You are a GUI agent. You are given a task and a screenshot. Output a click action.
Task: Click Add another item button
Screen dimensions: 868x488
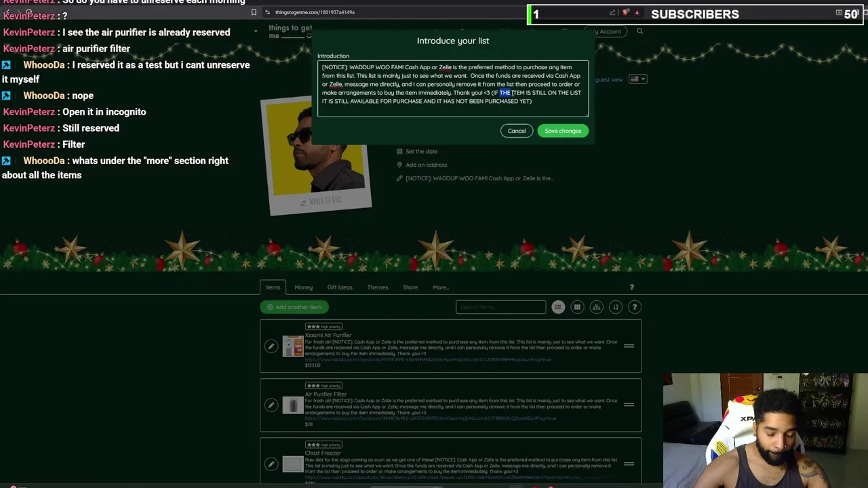(x=294, y=307)
